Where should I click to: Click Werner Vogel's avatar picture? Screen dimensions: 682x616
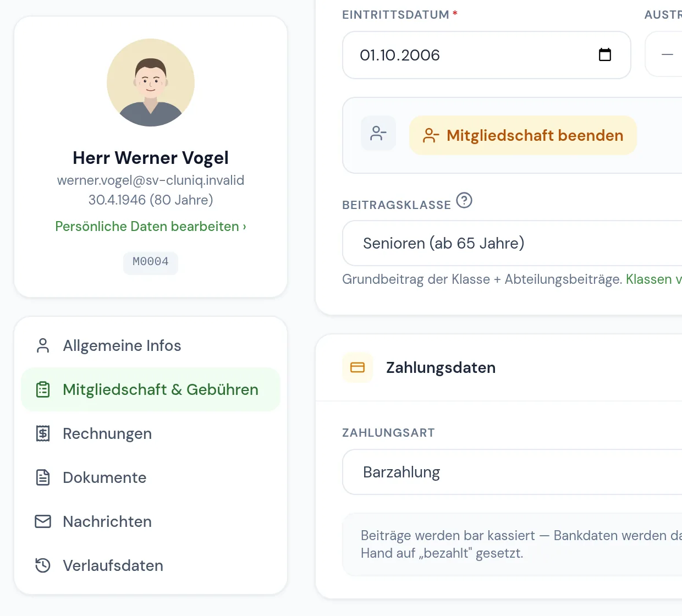coord(151,82)
